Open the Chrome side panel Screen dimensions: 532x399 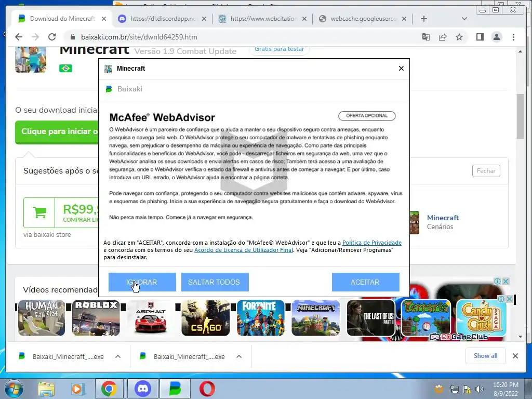pos(480,37)
